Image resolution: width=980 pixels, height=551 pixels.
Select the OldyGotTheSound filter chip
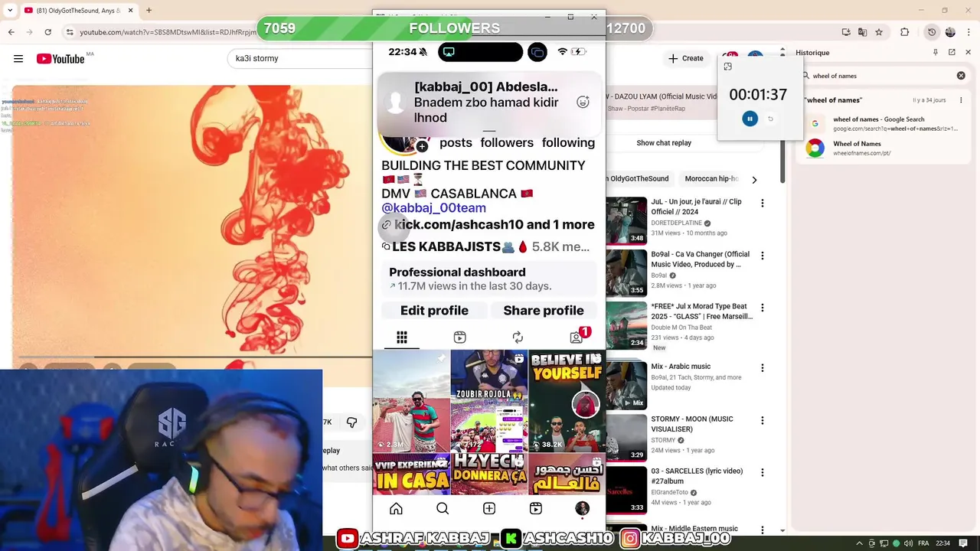[x=639, y=179]
